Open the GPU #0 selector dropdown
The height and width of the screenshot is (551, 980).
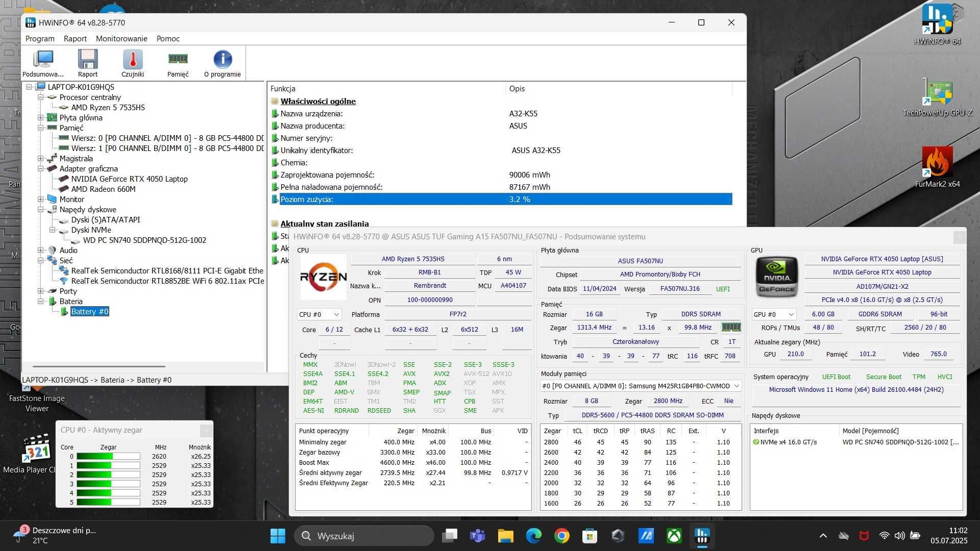pyautogui.click(x=774, y=314)
